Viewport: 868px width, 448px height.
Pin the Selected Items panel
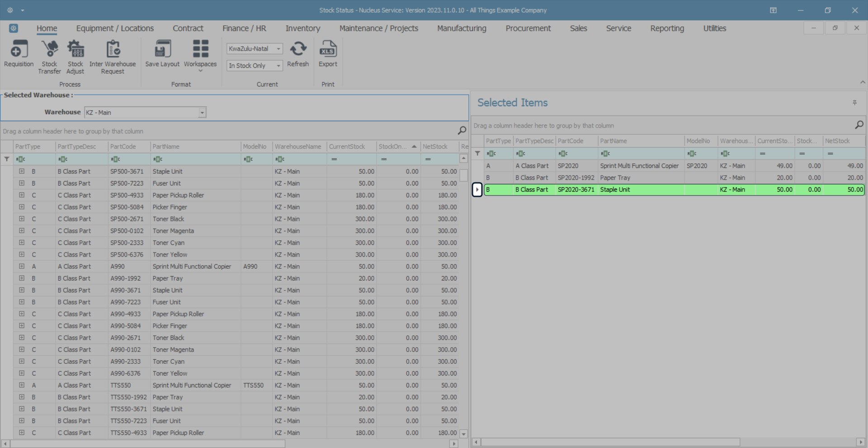coord(854,103)
